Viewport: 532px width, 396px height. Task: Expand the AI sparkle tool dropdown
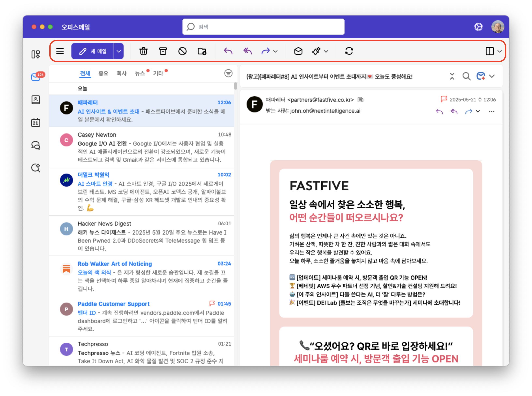326,51
